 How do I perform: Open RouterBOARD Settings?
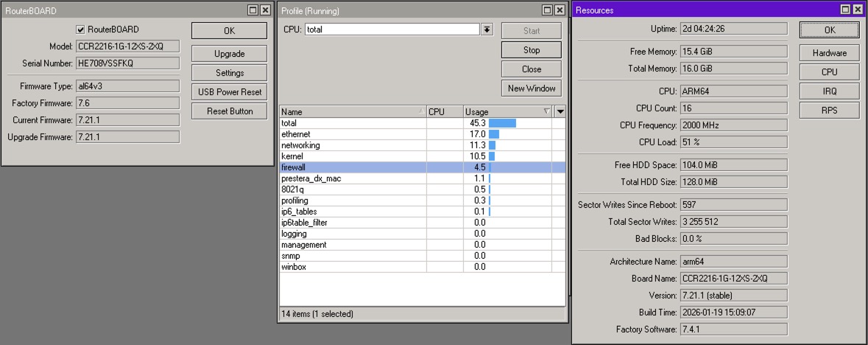click(229, 73)
